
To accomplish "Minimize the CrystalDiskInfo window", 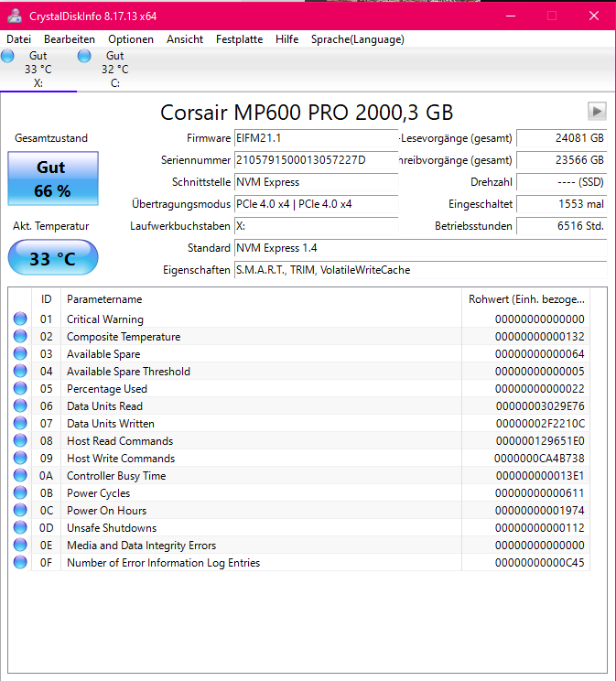I will [511, 16].
